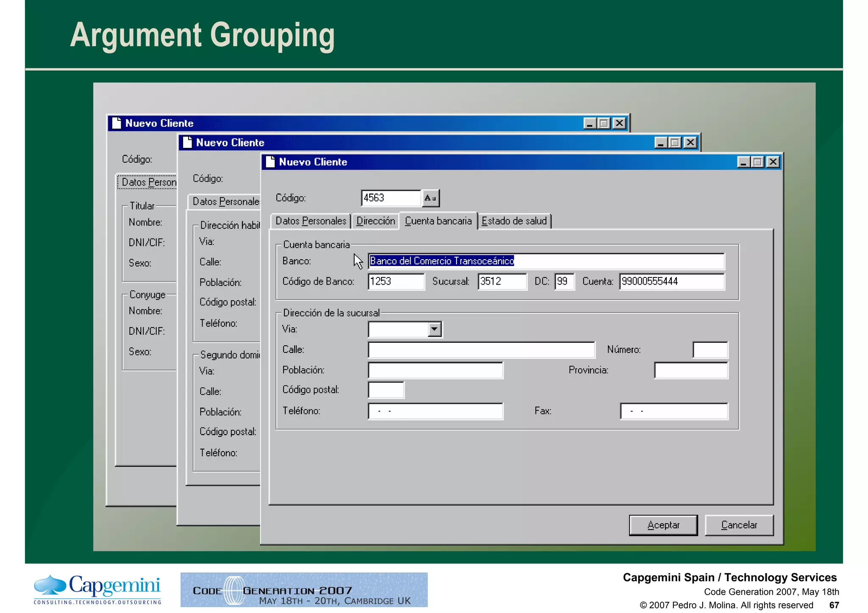Image resolution: width=868 pixels, height=613 pixels.
Task: Maximize the front Nuevo Cliente window
Action: pyautogui.click(x=758, y=162)
